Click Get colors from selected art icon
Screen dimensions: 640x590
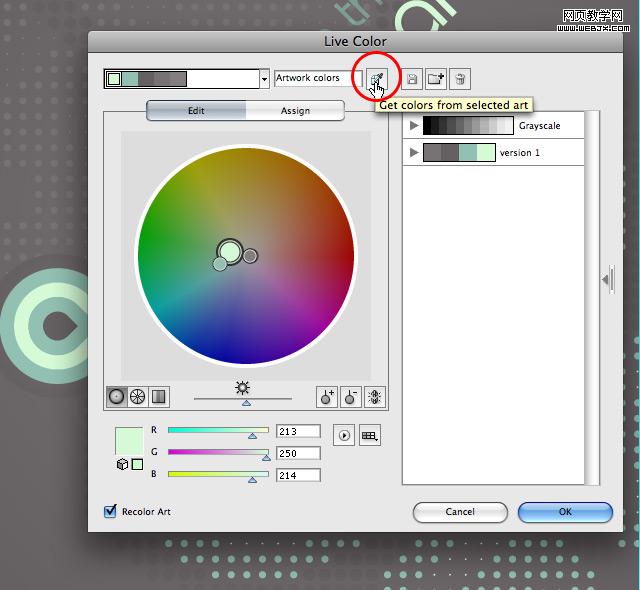tap(377, 79)
